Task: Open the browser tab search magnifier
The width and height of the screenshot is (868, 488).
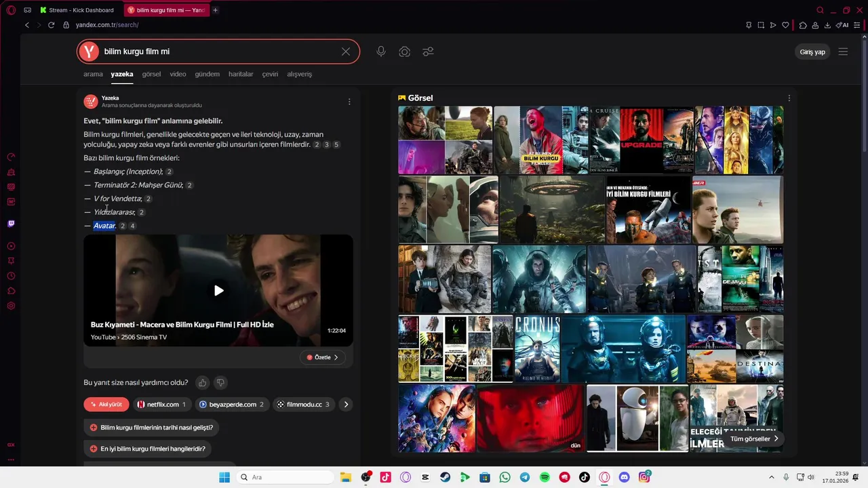Action: (x=820, y=10)
